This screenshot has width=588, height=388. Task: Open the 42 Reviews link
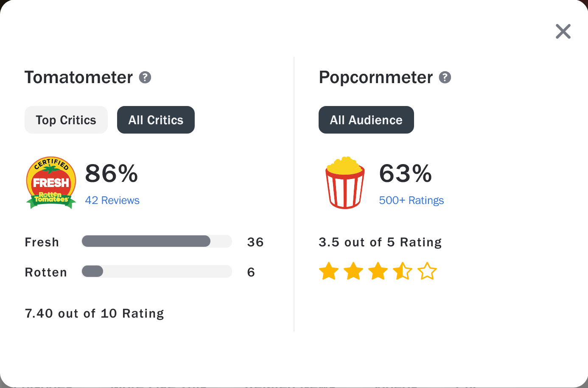point(112,200)
